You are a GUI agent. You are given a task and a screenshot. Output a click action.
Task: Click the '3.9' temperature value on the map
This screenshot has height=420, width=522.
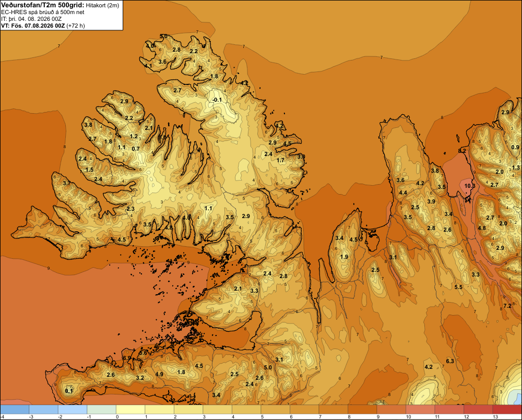click(431, 201)
